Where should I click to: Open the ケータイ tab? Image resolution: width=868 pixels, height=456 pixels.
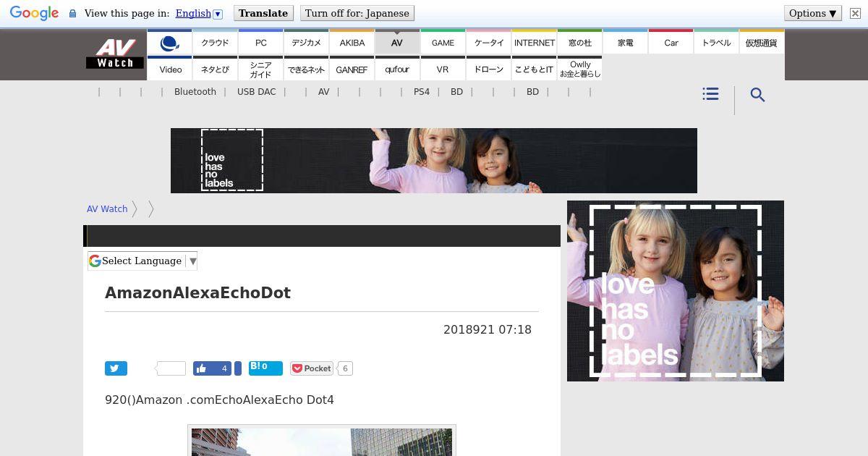pos(489,42)
